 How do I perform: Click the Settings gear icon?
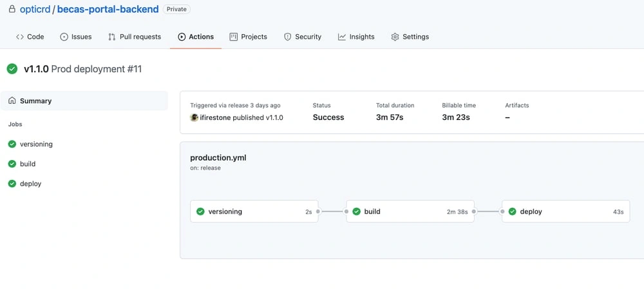(x=395, y=37)
